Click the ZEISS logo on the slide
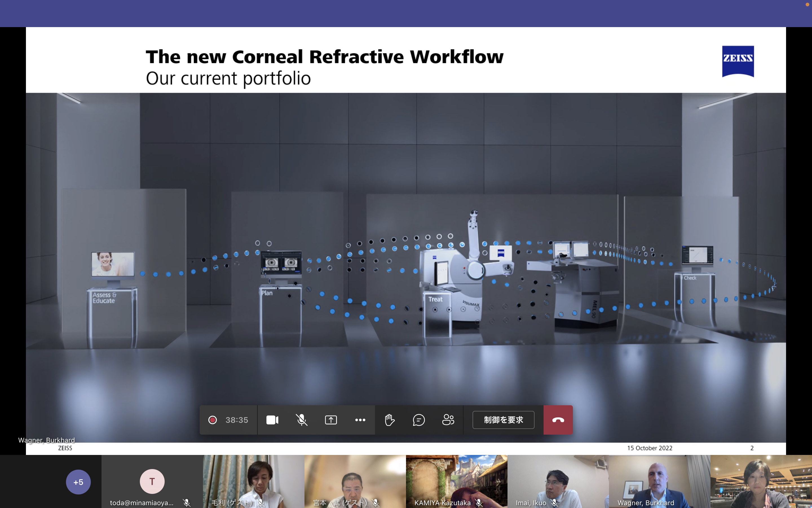Image resolution: width=812 pixels, height=508 pixels. click(x=738, y=61)
